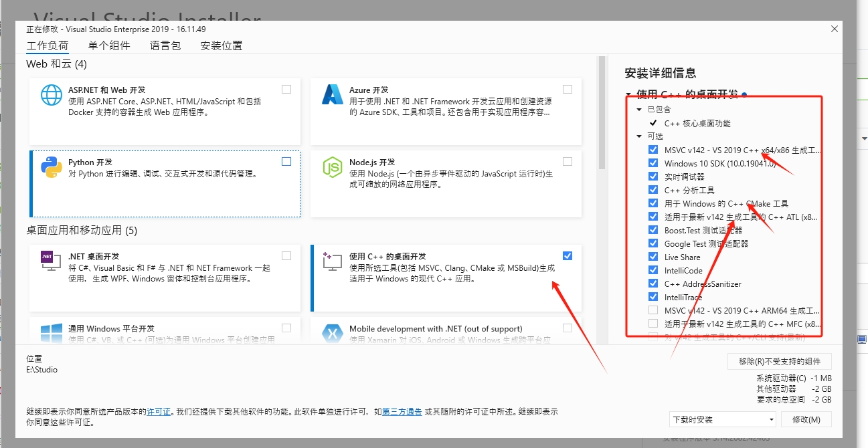
Task: Open the 第三方通告 link
Action: (402, 412)
